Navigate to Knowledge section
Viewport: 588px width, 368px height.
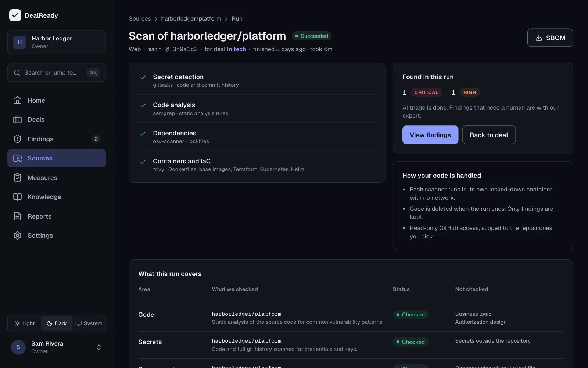57,197
